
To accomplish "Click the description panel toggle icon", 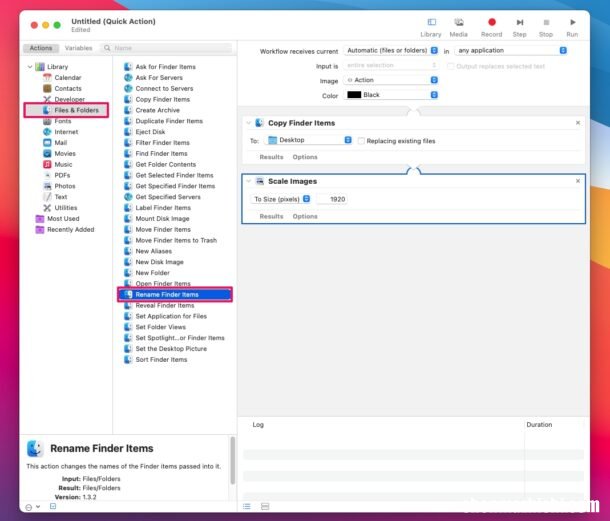I will (x=53, y=506).
